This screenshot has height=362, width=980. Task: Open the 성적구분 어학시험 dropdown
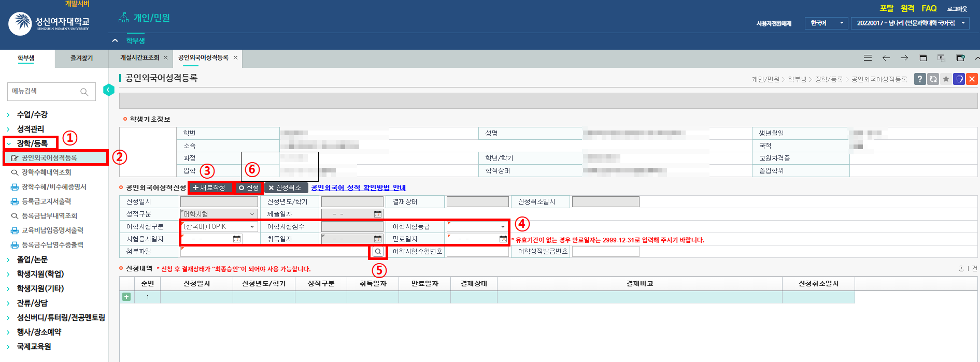pyautogui.click(x=219, y=214)
